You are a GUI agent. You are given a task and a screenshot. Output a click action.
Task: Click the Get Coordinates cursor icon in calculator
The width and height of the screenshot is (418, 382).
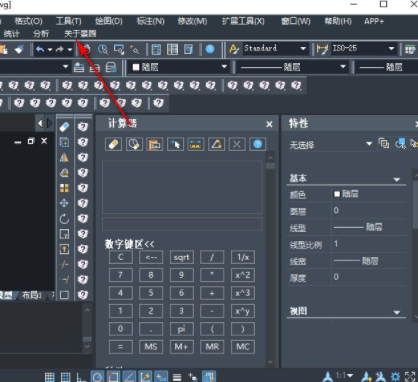(x=175, y=144)
